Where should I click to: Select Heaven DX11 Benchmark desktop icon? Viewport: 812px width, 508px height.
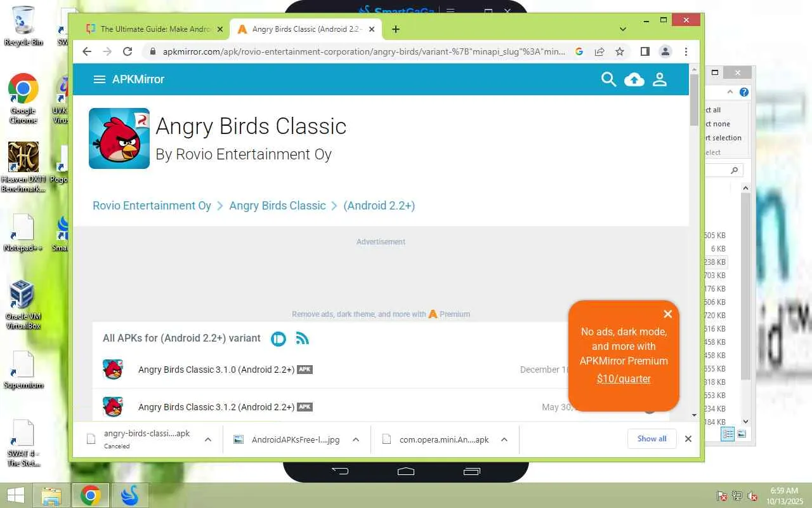click(x=23, y=166)
